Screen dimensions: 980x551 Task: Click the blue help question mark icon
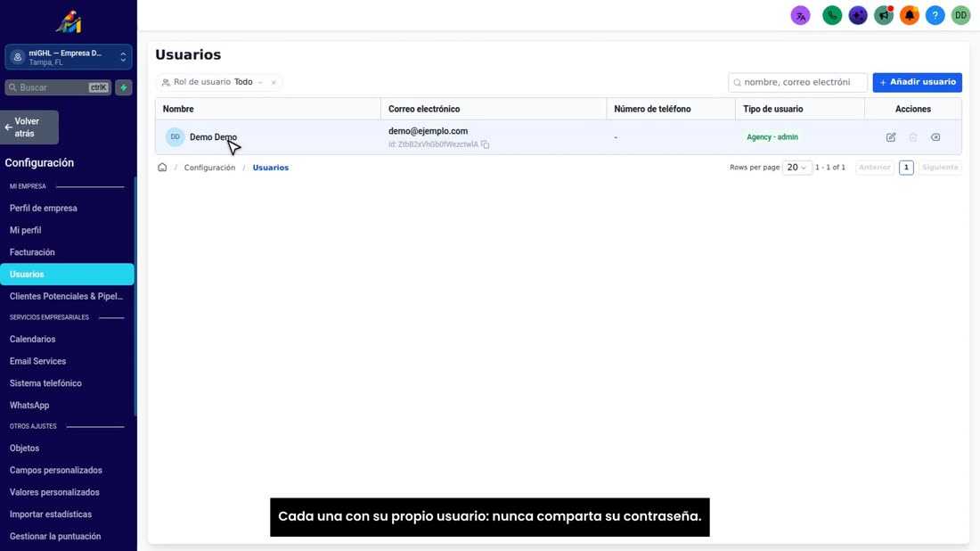935,16
